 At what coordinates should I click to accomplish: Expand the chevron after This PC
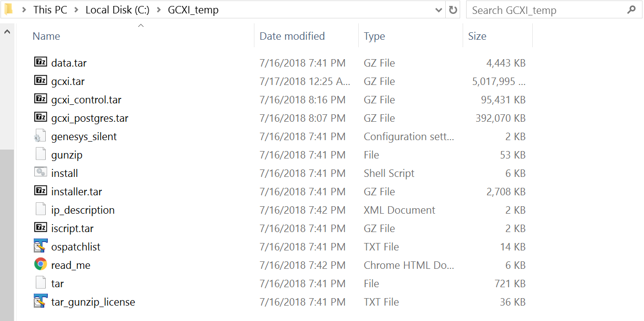(76, 10)
